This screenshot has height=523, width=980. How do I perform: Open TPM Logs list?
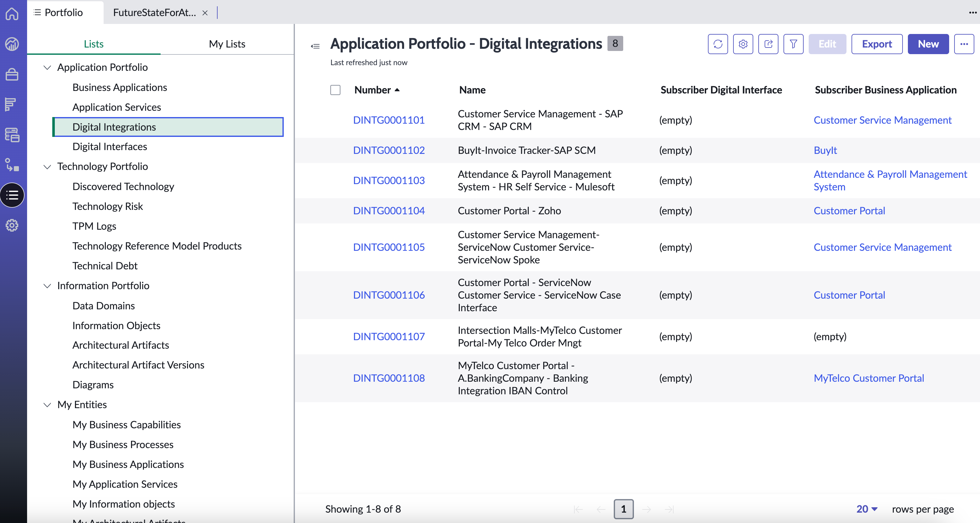(x=94, y=226)
